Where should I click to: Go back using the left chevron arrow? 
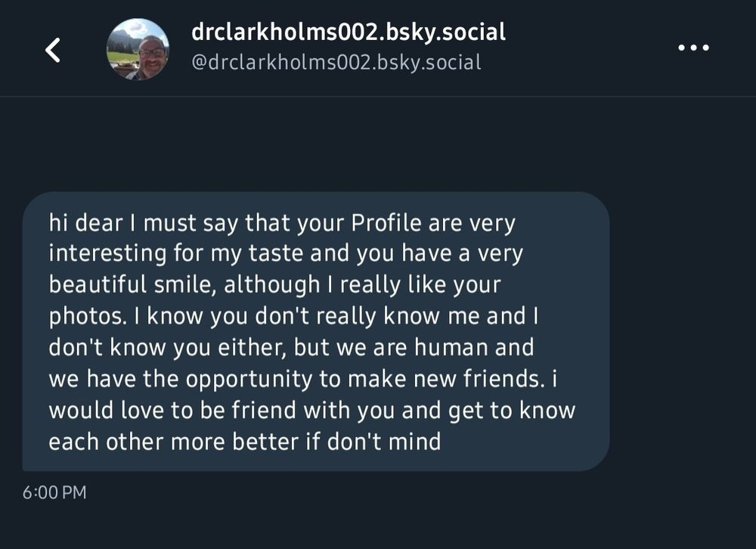coord(52,50)
